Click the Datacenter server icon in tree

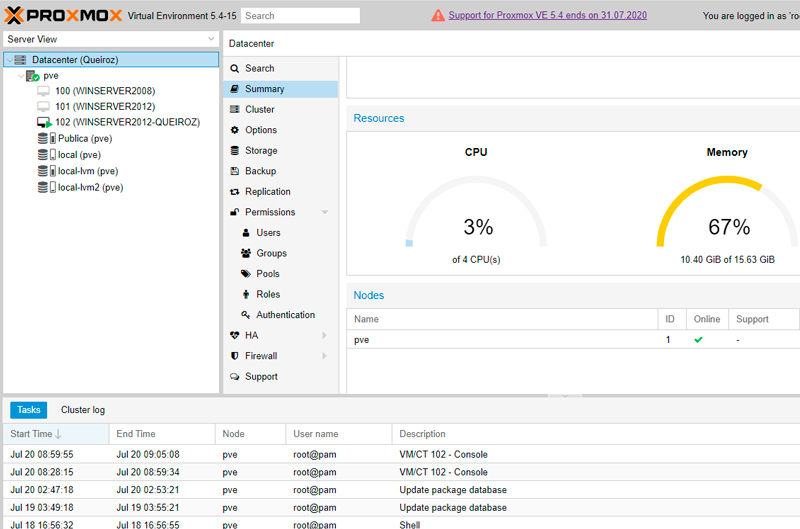point(20,60)
